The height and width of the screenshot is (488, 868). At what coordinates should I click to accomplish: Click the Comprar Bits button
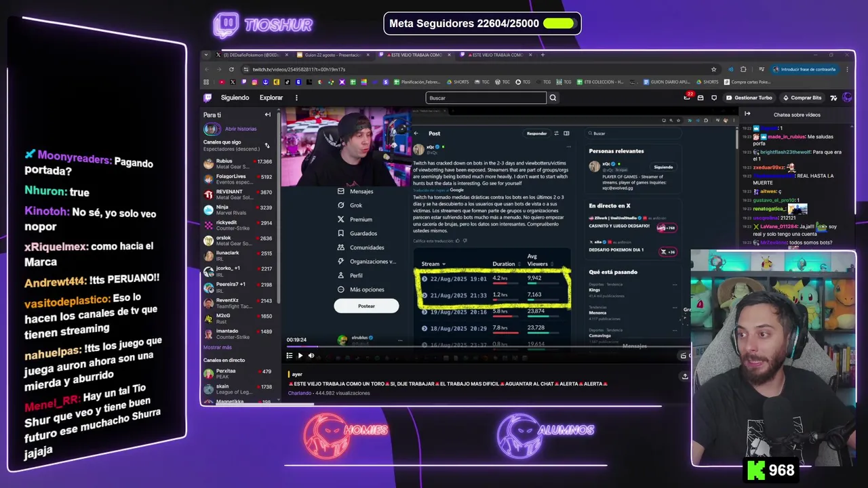click(x=802, y=98)
